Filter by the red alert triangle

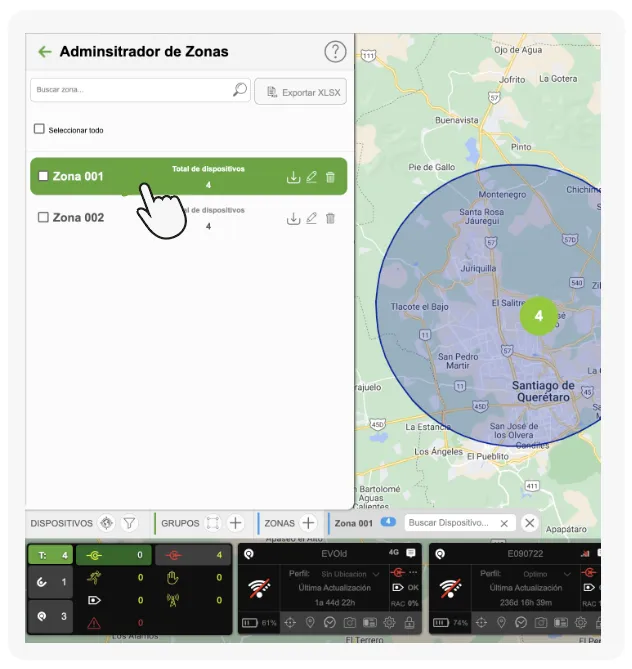point(94,623)
